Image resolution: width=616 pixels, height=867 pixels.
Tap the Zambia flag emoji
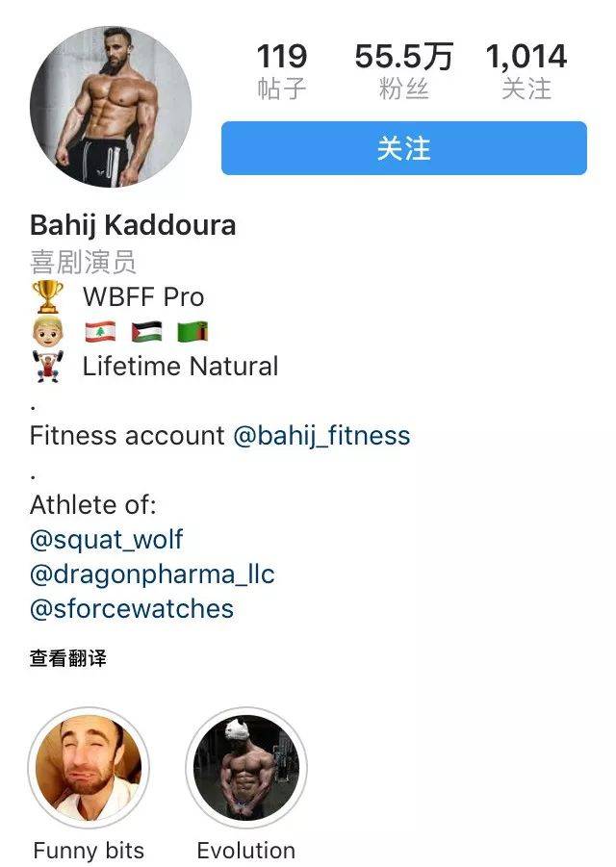[192, 332]
